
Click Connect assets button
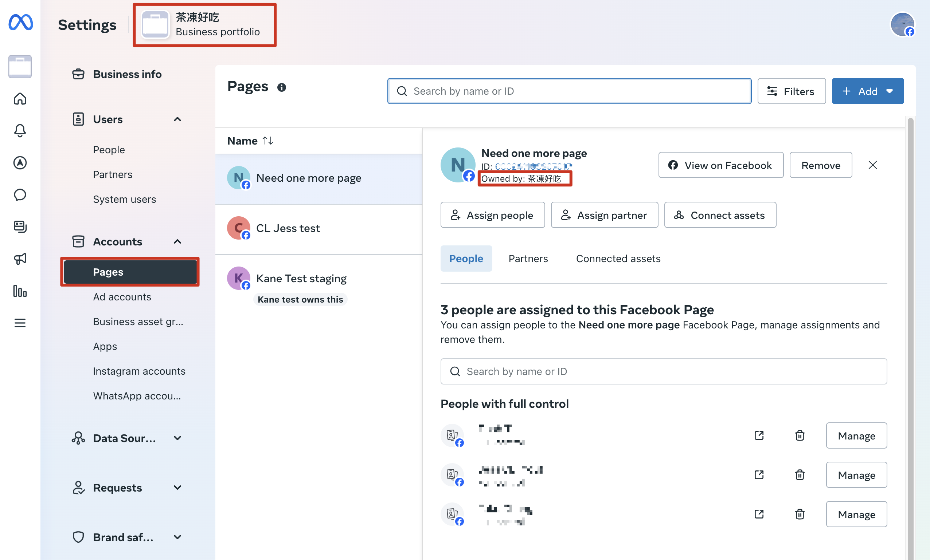[720, 214]
